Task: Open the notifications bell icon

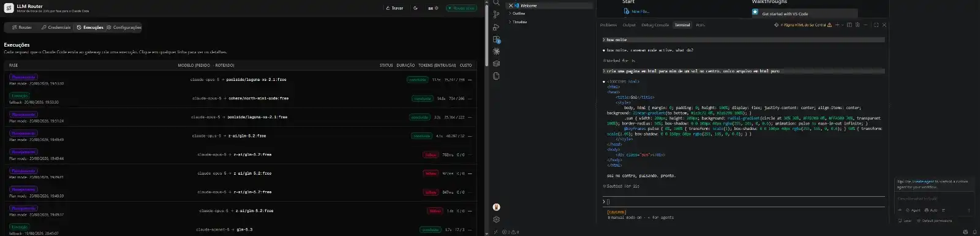Action: point(974,232)
